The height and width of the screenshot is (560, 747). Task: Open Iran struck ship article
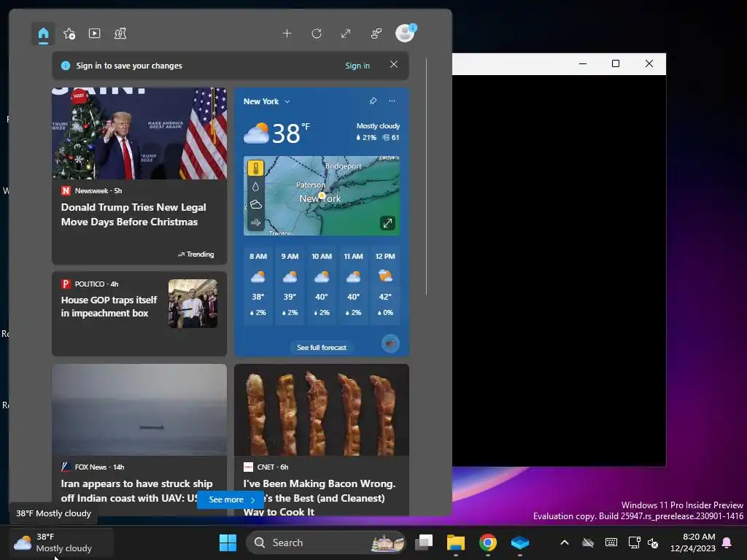pos(139,440)
